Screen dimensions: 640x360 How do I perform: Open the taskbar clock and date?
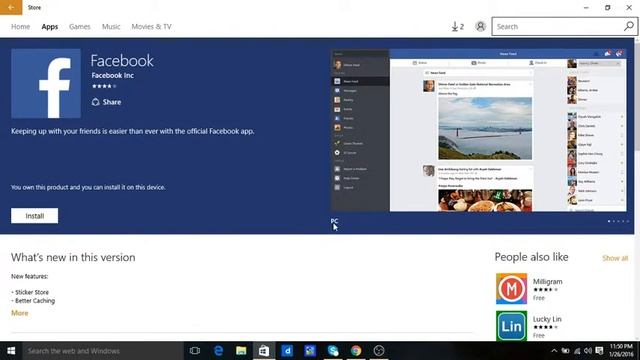pos(621,351)
